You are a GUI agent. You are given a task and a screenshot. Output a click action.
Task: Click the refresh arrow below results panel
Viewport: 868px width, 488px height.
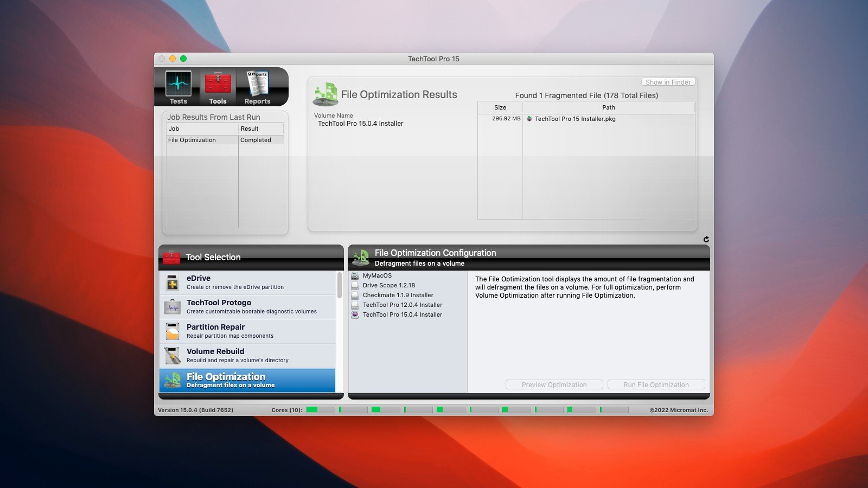pos(706,239)
